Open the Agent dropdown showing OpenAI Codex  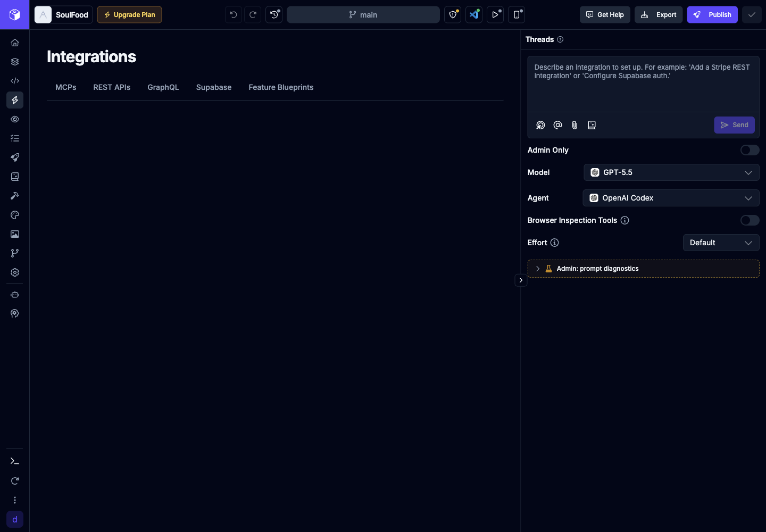(x=671, y=198)
